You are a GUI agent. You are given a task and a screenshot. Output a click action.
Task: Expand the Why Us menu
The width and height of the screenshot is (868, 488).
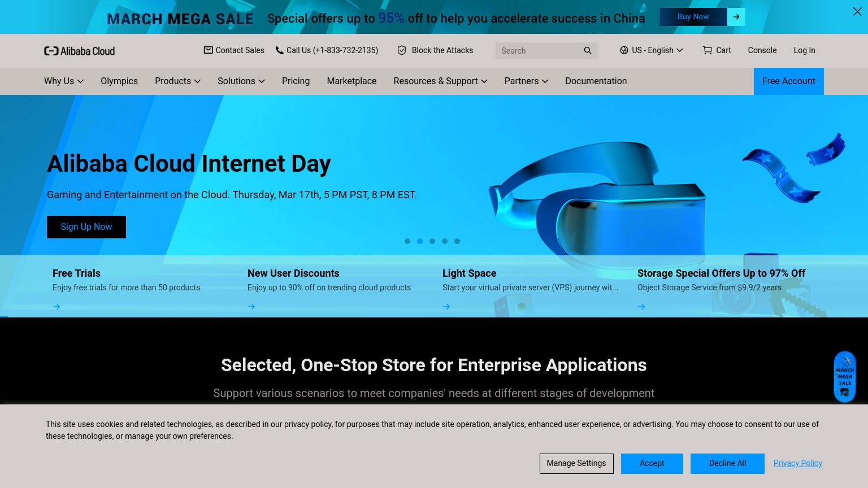pos(64,81)
